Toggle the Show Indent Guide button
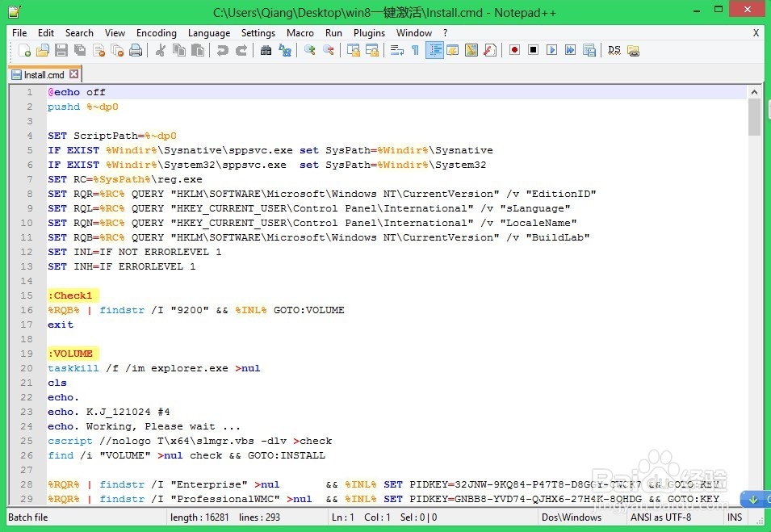This screenshot has width=771, height=532. coord(434,50)
